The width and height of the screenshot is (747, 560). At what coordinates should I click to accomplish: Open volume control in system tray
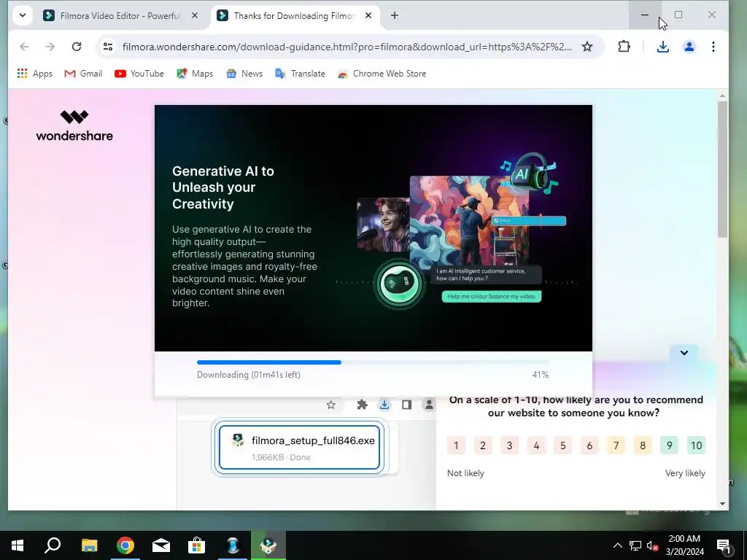(651, 545)
